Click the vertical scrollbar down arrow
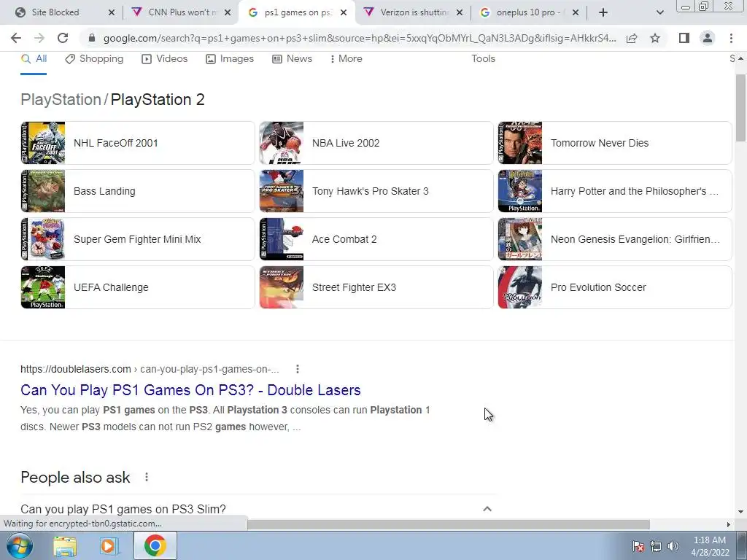Screen dimensions: 747x560 (x=740, y=512)
